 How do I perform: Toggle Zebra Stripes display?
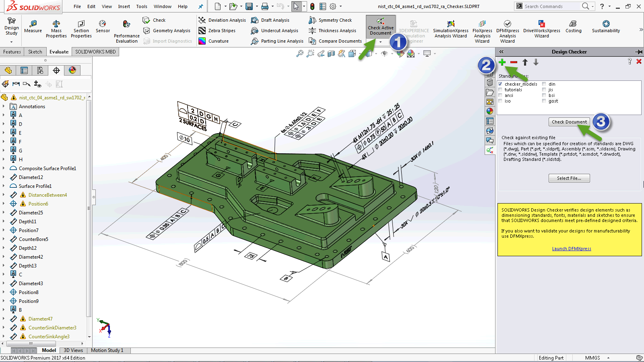click(217, 31)
